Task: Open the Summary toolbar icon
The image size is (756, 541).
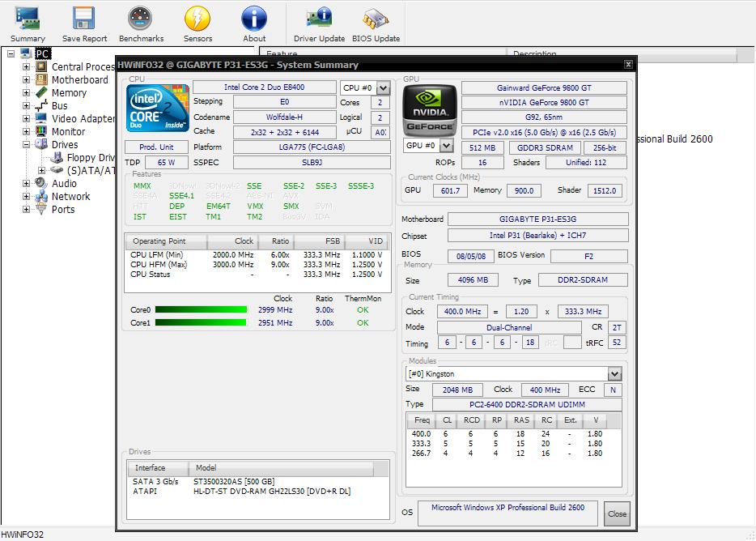Action: coord(28,19)
